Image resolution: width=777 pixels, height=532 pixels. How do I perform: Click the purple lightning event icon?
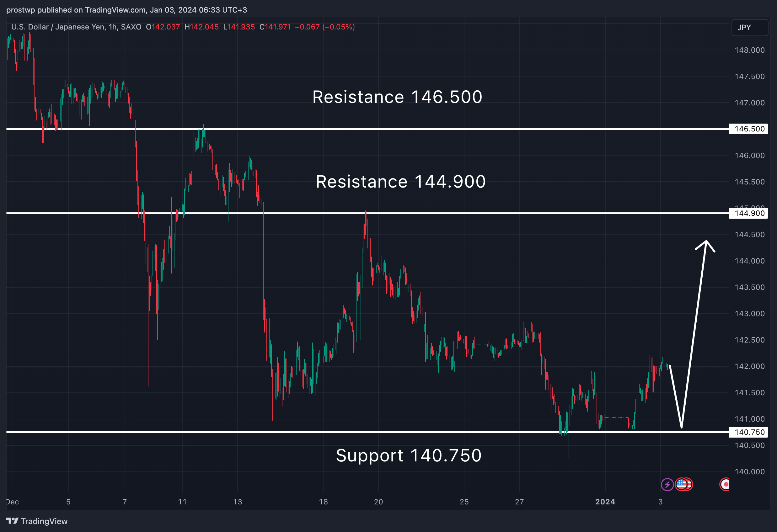pyautogui.click(x=667, y=484)
